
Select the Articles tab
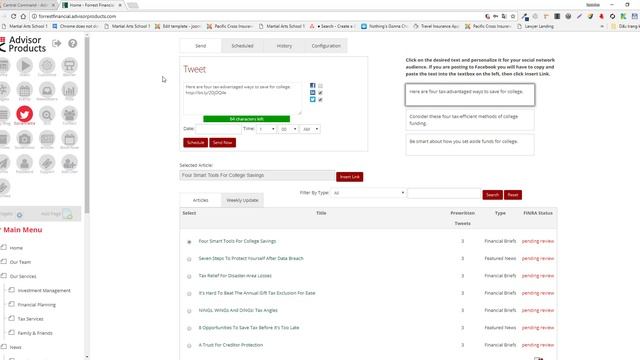(200, 200)
